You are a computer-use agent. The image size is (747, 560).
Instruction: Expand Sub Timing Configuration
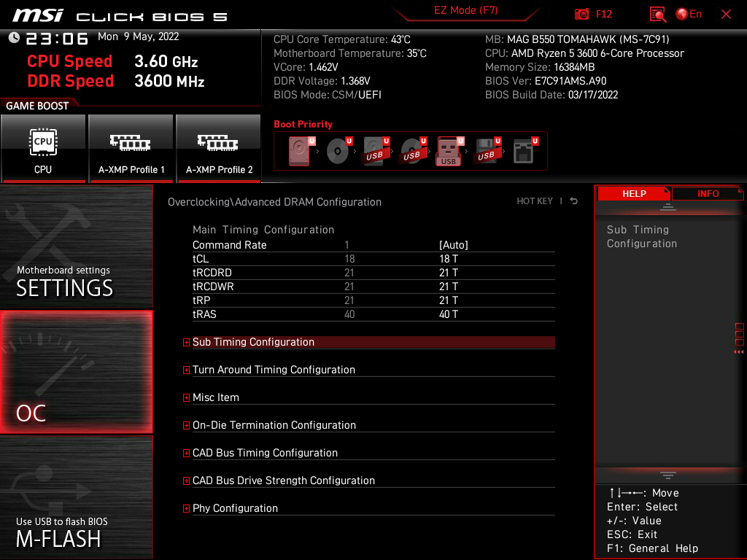[x=373, y=342]
